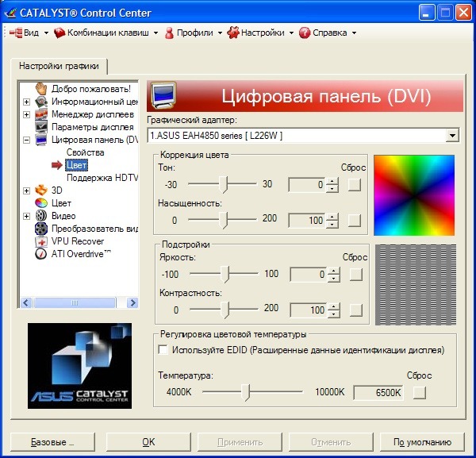The image size is (476, 458).
Task: Click the Справка question mark icon
Action: click(x=305, y=33)
